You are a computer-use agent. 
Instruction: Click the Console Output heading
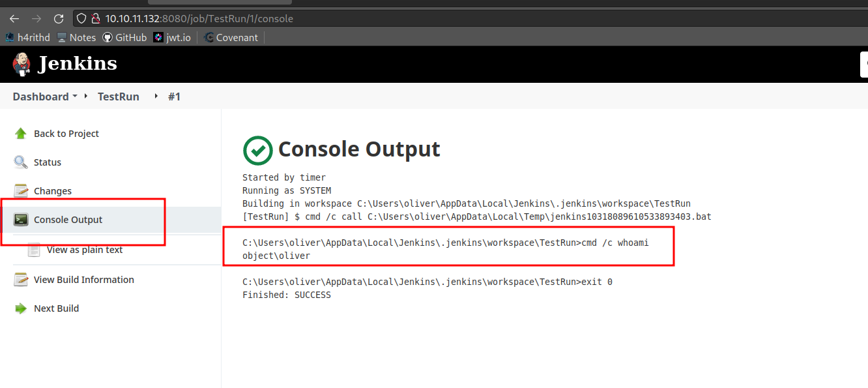(x=359, y=149)
